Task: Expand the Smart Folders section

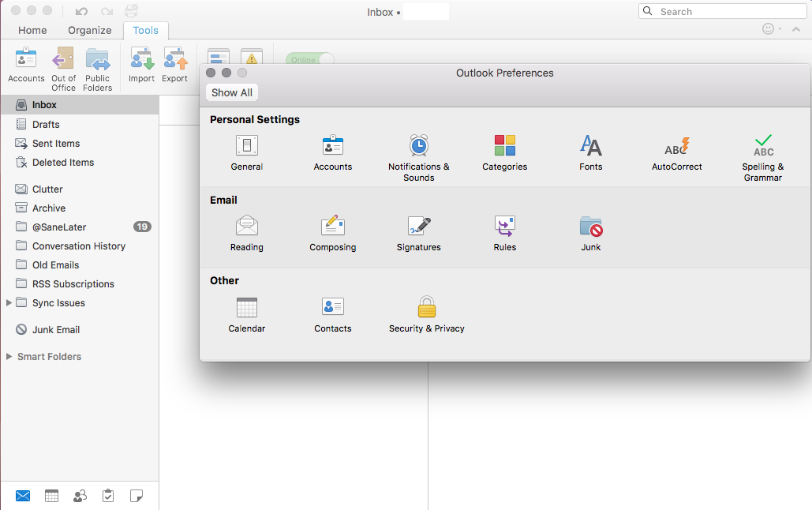Action: (9, 357)
